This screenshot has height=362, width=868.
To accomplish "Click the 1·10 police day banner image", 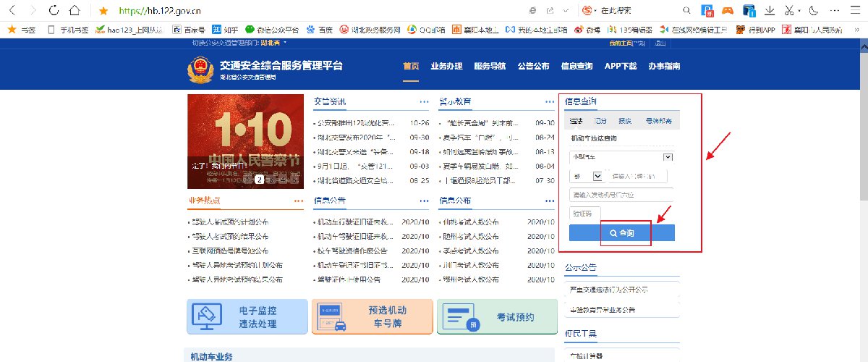I will coord(245,141).
